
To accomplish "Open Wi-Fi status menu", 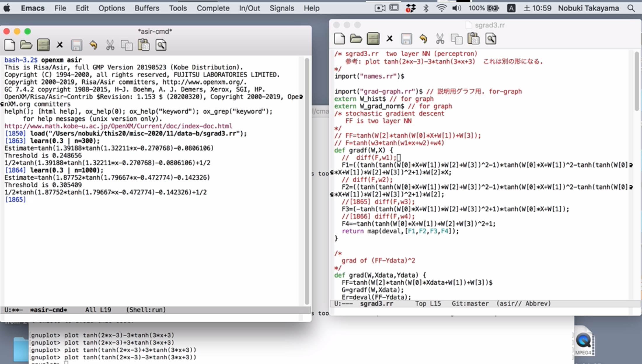I will point(442,8).
